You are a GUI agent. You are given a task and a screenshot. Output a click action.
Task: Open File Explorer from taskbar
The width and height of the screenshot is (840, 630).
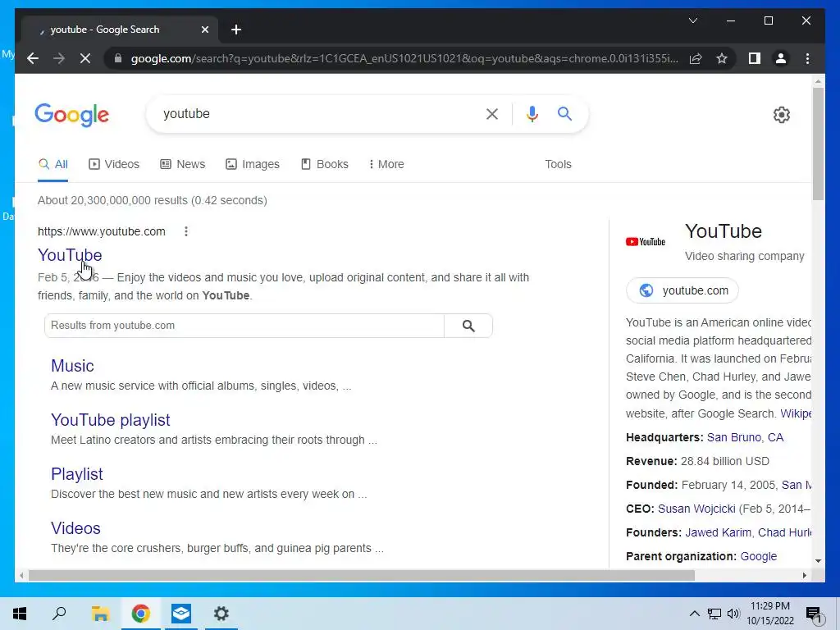[100, 614]
